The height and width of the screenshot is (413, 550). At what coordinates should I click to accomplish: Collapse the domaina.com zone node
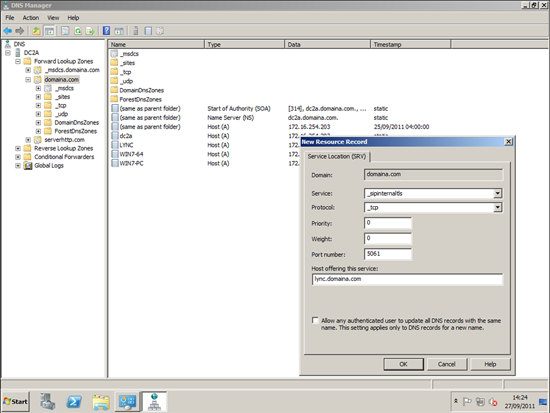(x=28, y=80)
